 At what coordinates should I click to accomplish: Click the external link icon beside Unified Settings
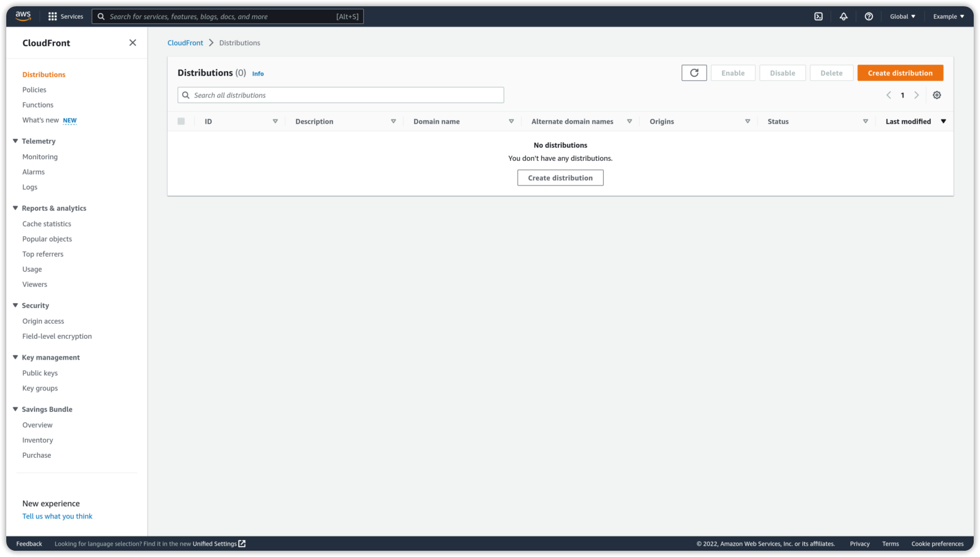242,544
